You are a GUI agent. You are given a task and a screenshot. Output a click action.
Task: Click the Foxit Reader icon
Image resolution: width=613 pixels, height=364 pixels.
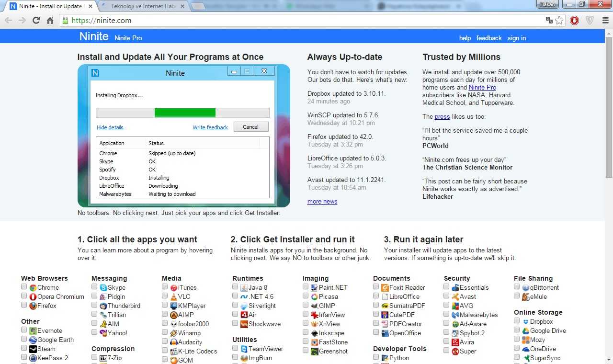(x=385, y=288)
